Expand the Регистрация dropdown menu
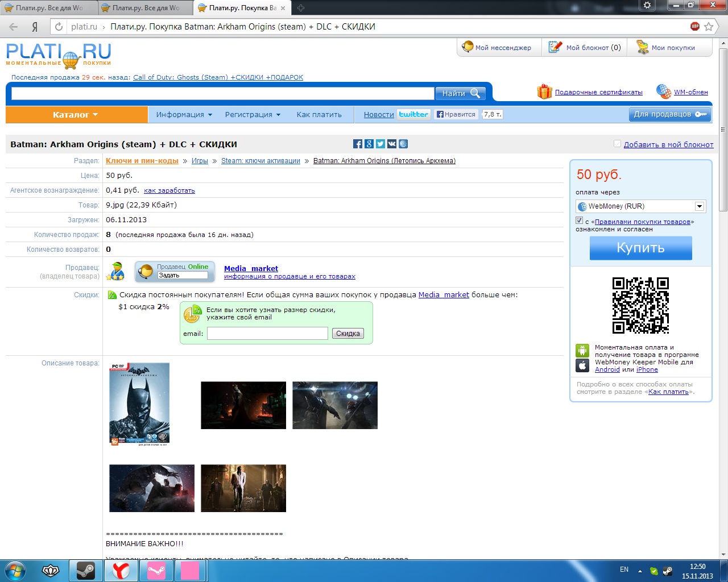 point(253,115)
